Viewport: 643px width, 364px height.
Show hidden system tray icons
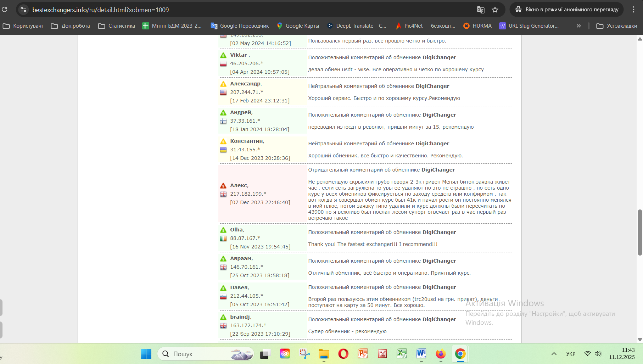coord(554,354)
